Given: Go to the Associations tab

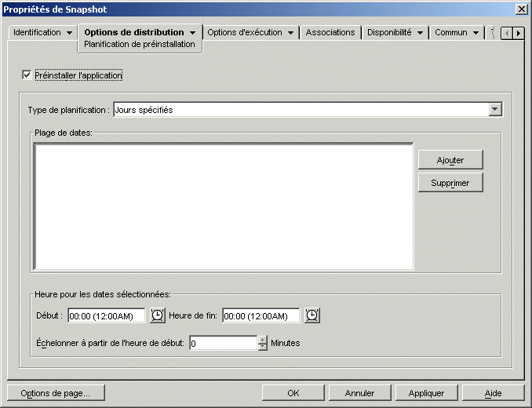Looking at the screenshot, I should click(x=330, y=32).
